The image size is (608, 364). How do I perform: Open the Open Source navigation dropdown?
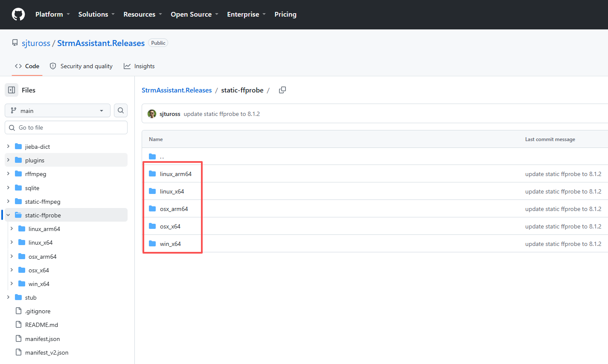pos(195,14)
